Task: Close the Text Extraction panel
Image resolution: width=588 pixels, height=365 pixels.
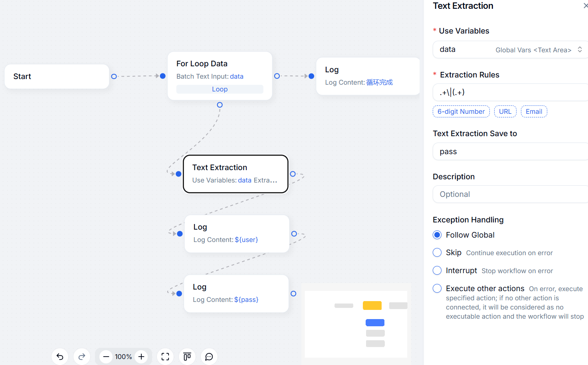Action: (585, 6)
